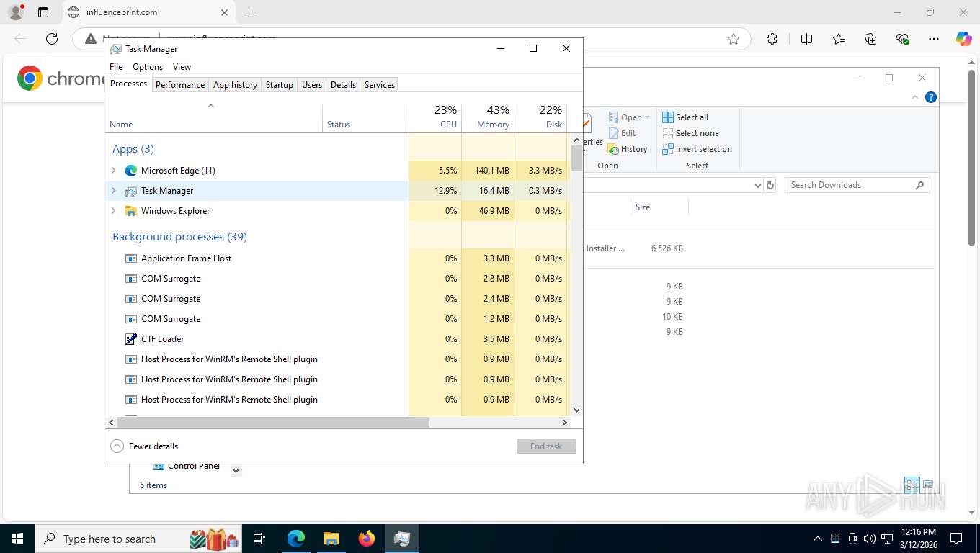Open File Explorer from the taskbar
Viewport: 980px width, 553px height.
pyautogui.click(x=331, y=539)
